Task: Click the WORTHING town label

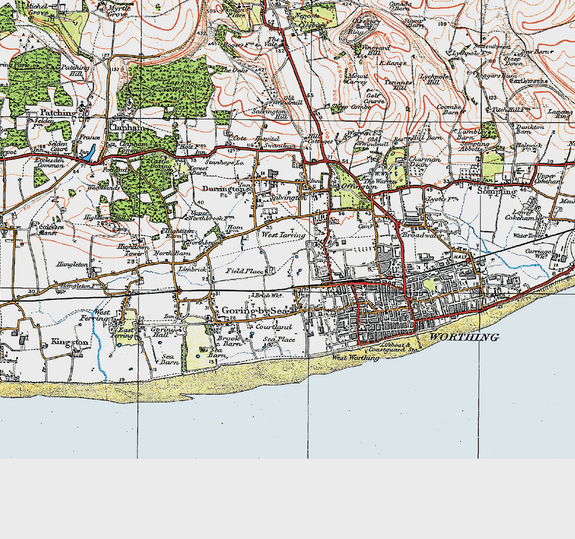Action: tap(464, 337)
